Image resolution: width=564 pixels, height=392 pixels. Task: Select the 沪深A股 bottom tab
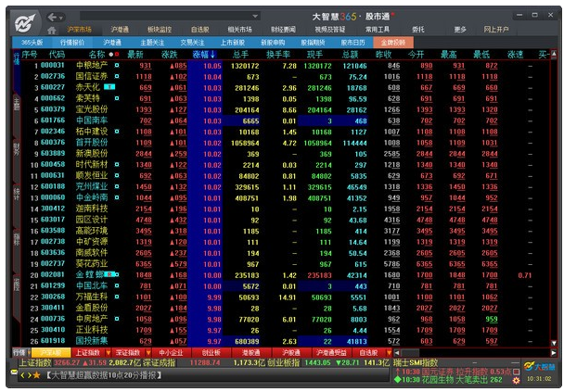click(51, 352)
